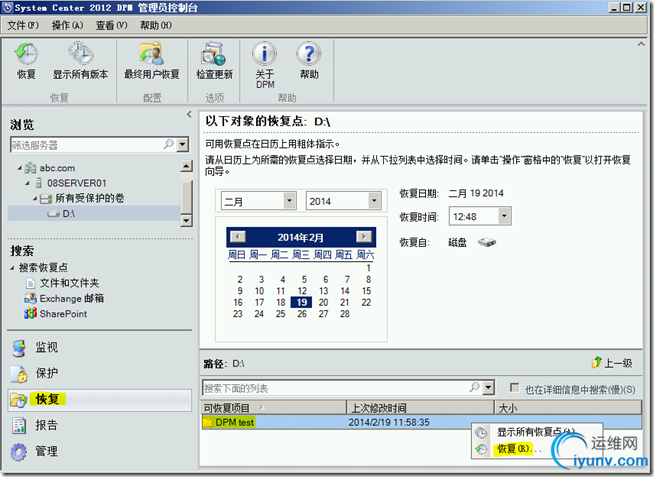Open the 恢复时间 12:48 dropdown
Viewport: 654px width, 477px height.
[504, 216]
